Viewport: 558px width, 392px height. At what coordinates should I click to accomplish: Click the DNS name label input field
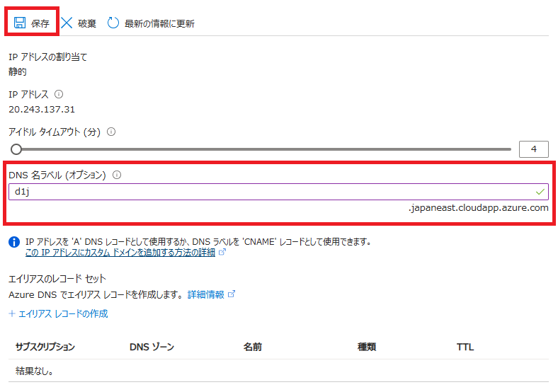click(278, 192)
